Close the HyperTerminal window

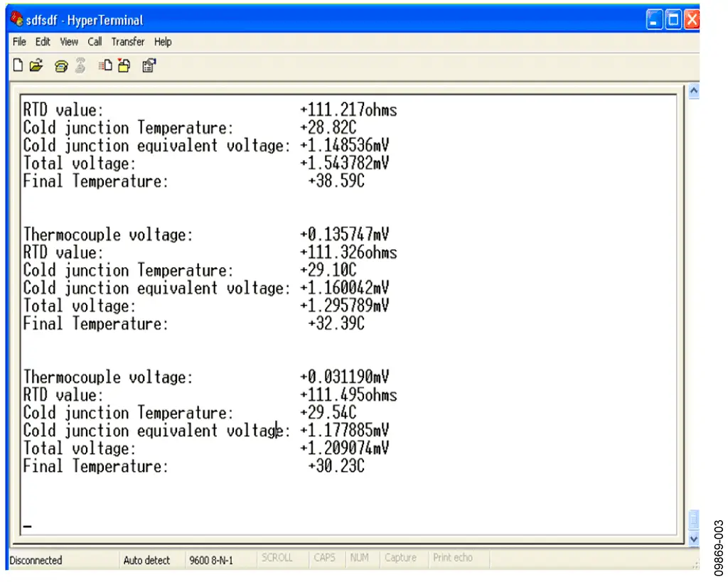coord(691,19)
